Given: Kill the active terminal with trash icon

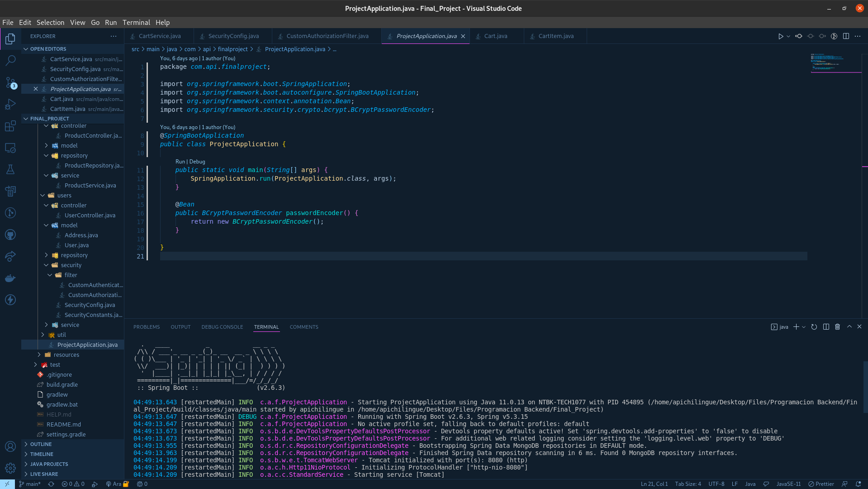Looking at the screenshot, I should (x=837, y=326).
